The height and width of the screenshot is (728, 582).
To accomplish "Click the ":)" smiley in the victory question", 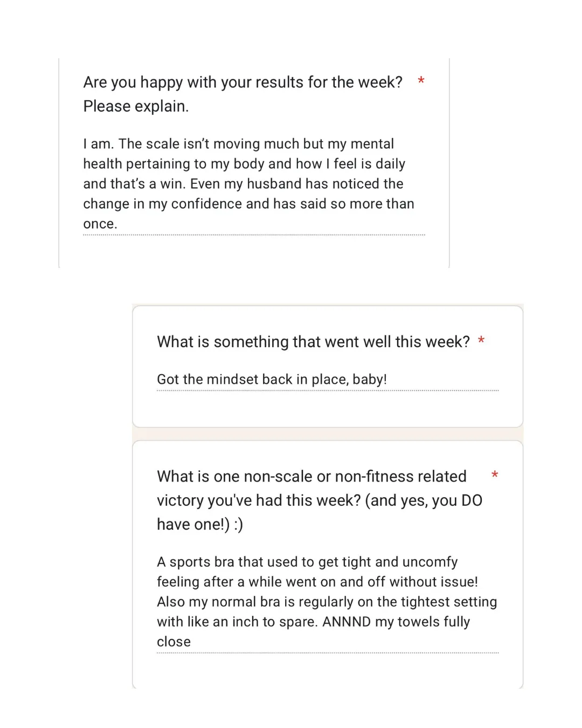I will [238, 524].
